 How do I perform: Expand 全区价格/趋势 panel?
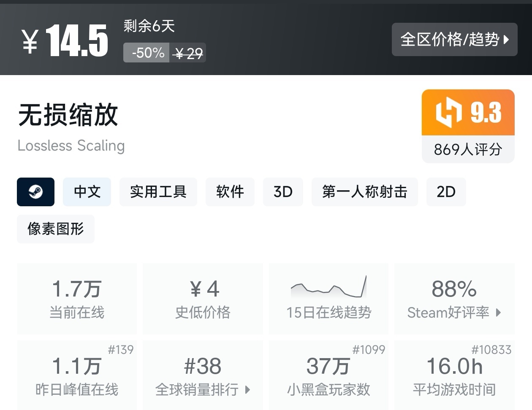click(455, 39)
